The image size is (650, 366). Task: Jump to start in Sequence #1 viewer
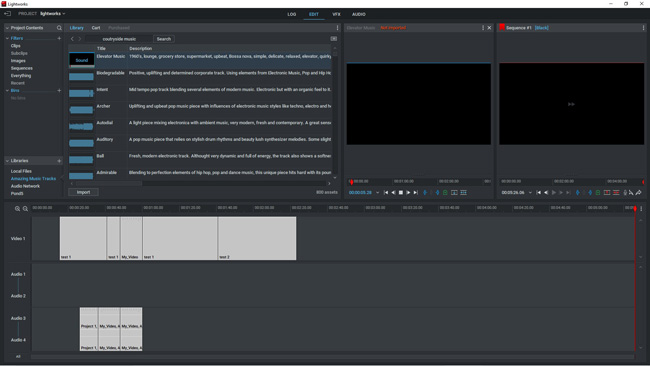point(538,192)
